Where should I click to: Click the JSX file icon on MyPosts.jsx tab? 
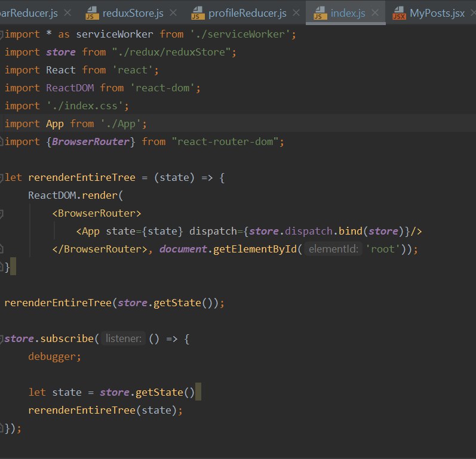coord(399,13)
